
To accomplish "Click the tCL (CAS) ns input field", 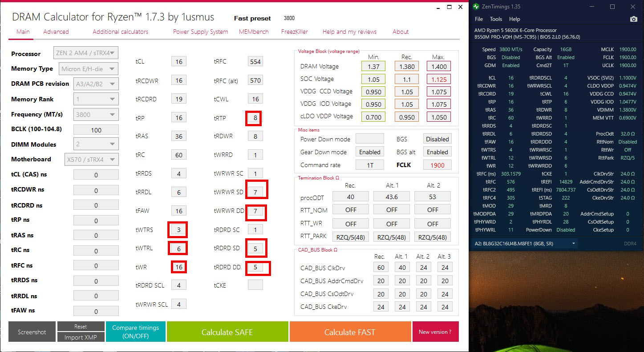I will (96, 175).
